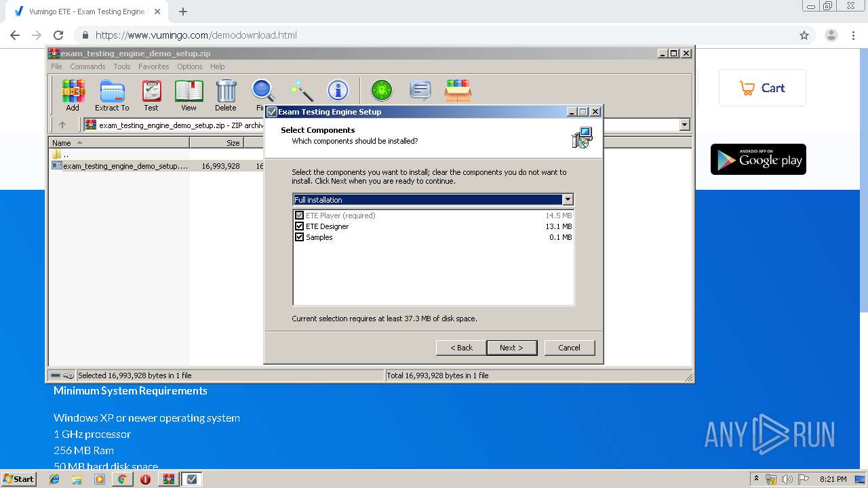The image size is (868, 488).
Task: Click the browser URL address bar
Action: (434, 35)
